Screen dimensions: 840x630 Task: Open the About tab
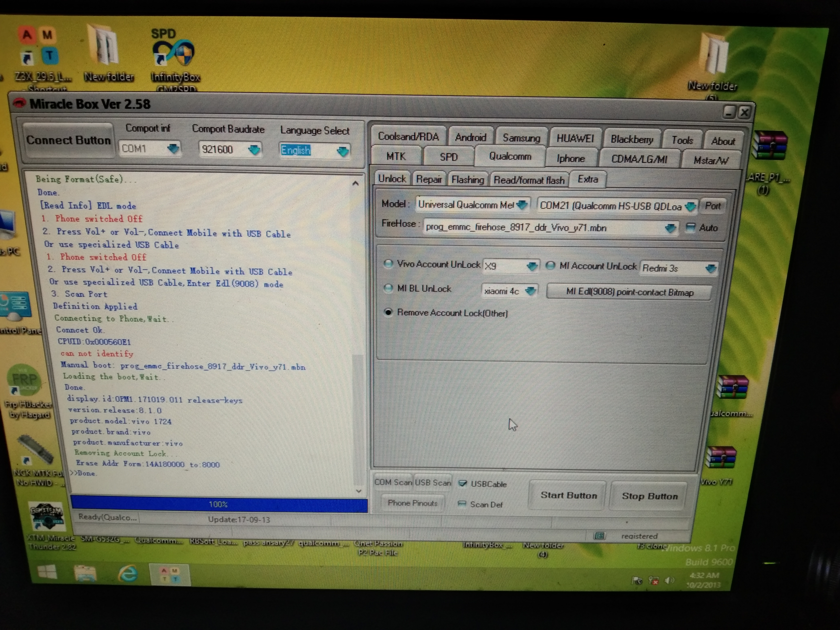pos(723,141)
